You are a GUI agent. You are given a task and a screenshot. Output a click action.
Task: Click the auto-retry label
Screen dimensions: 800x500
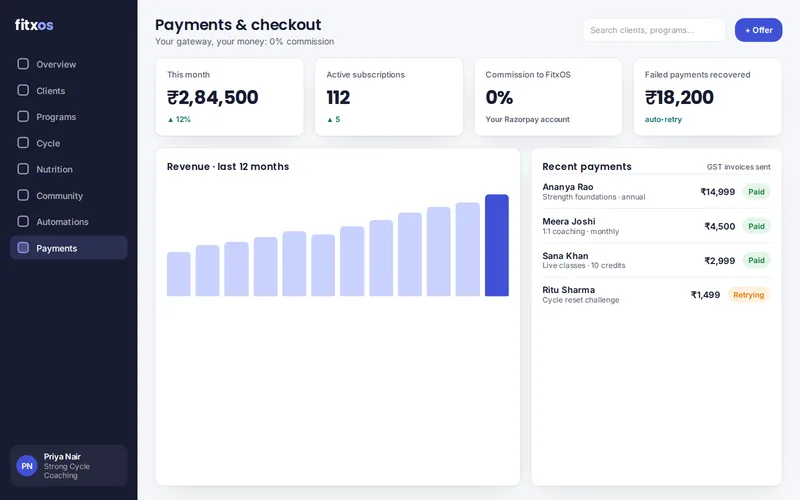coord(663,119)
